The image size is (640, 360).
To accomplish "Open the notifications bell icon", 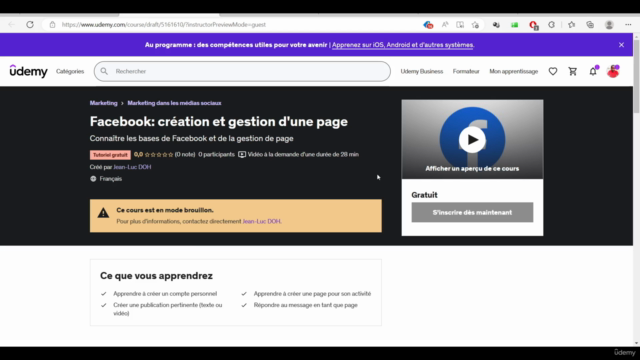I will click(593, 71).
